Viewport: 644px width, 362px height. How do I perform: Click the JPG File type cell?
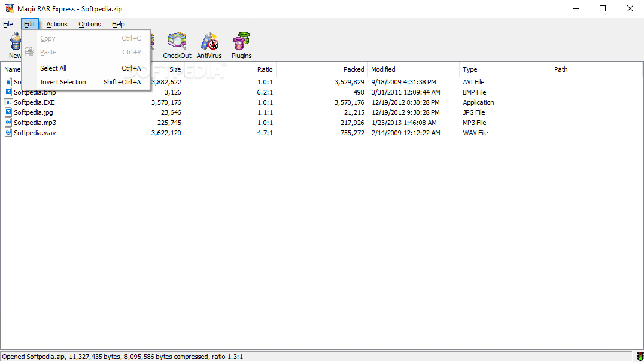point(474,112)
